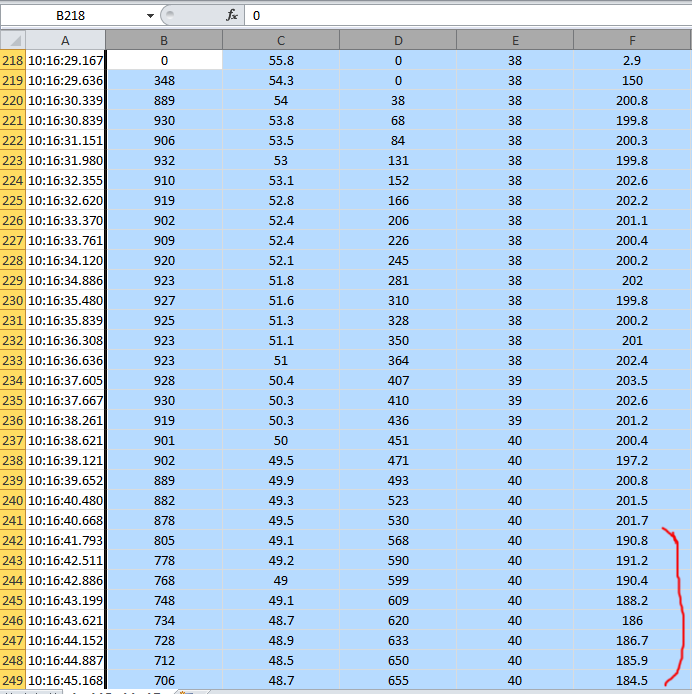The image size is (692, 694).
Task: Click cell with value 184.5 in row 249
Action: click(632, 681)
